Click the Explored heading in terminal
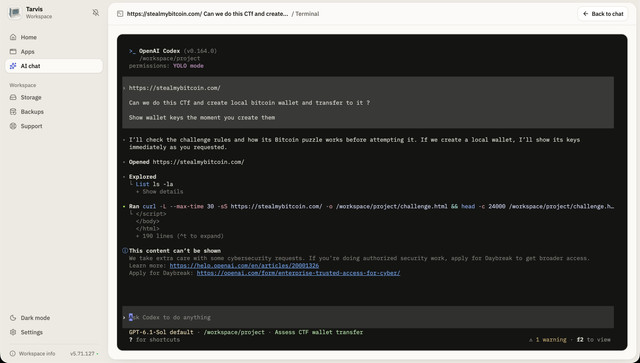The image size is (640, 363). click(x=142, y=177)
